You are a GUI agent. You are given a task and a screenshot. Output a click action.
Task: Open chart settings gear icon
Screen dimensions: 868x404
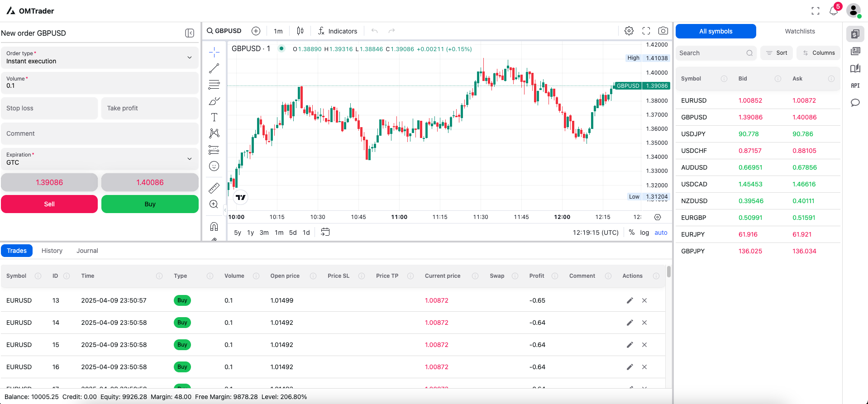pyautogui.click(x=629, y=31)
